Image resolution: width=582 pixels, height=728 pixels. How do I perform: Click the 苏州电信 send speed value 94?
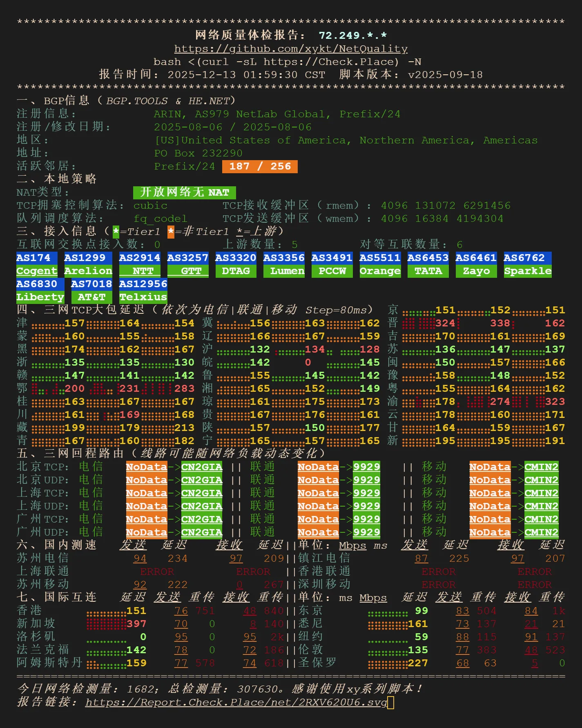click(x=140, y=558)
